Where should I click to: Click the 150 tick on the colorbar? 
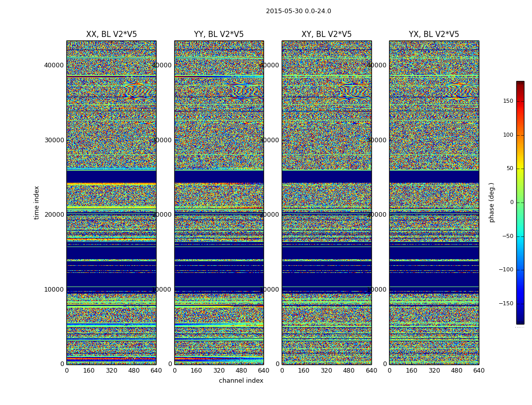click(508, 101)
